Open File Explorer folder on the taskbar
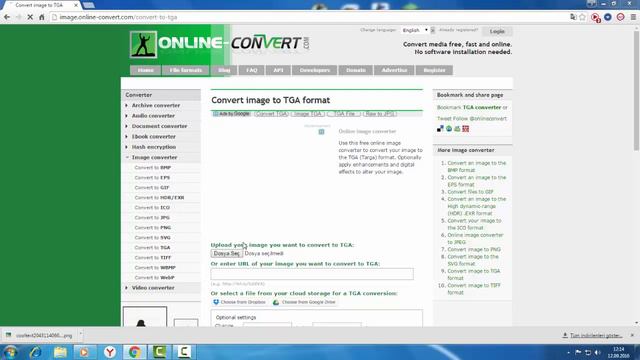Image resolution: width=640 pixels, height=360 pixels. click(60, 352)
